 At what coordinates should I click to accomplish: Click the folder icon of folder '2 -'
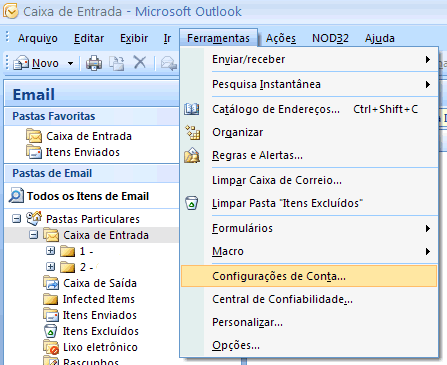point(68,267)
